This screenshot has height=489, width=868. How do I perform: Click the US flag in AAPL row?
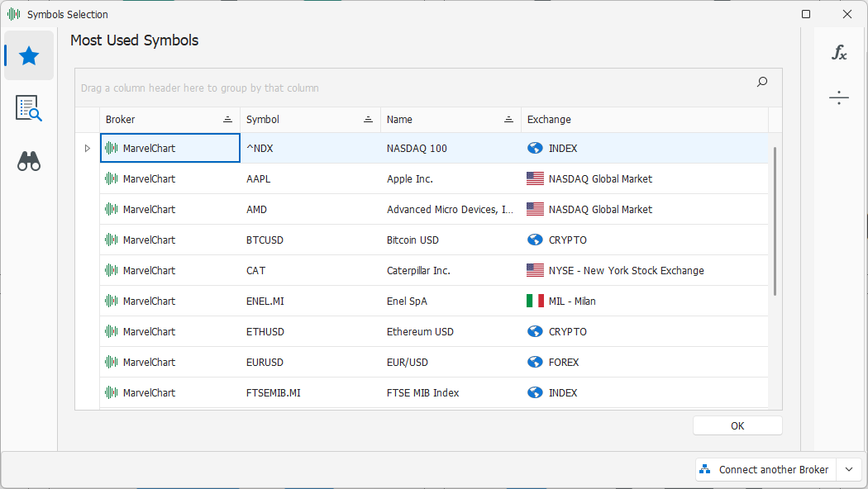point(535,178)
